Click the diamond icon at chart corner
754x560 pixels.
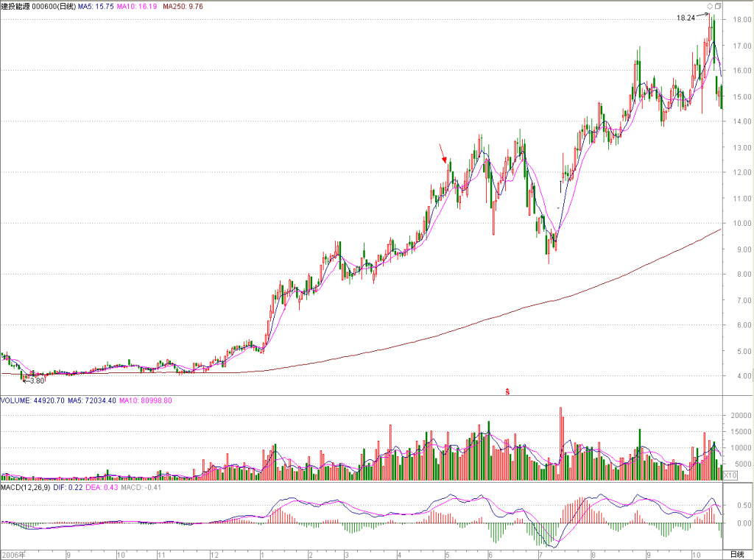tap(709, 6)
